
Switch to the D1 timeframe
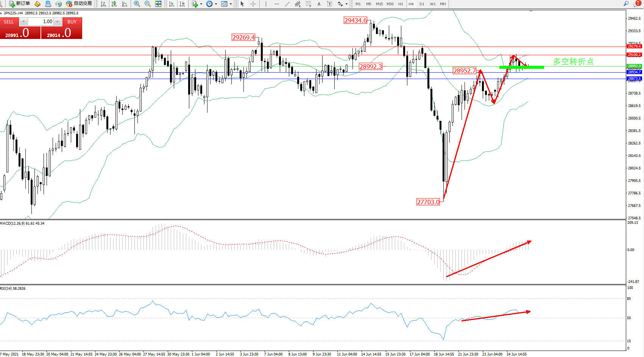coord(422,4)
